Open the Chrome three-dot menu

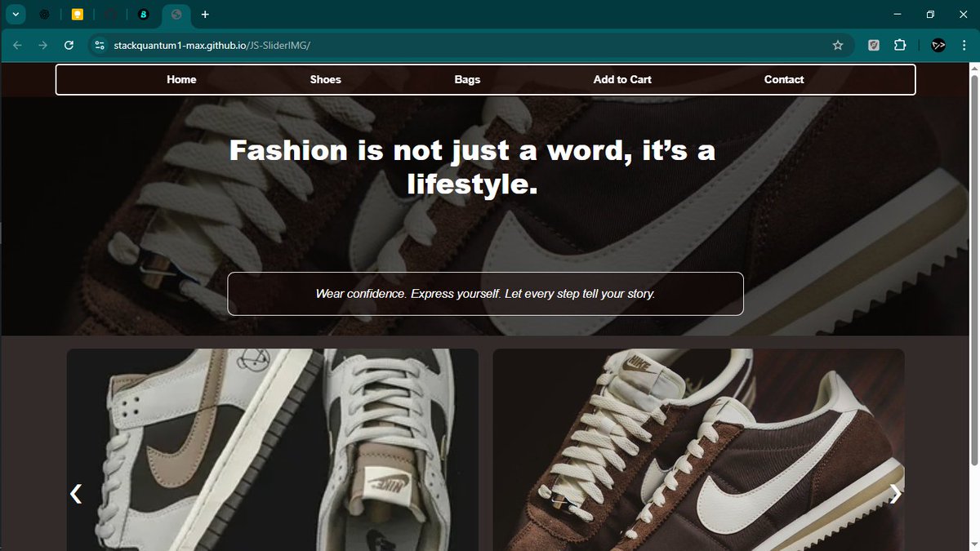point(964,45)
